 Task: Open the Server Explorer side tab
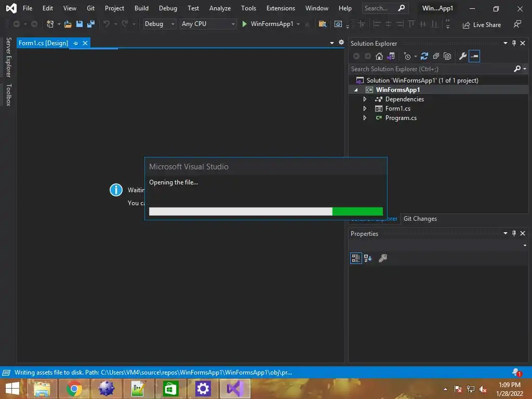[x=9, y=57]
